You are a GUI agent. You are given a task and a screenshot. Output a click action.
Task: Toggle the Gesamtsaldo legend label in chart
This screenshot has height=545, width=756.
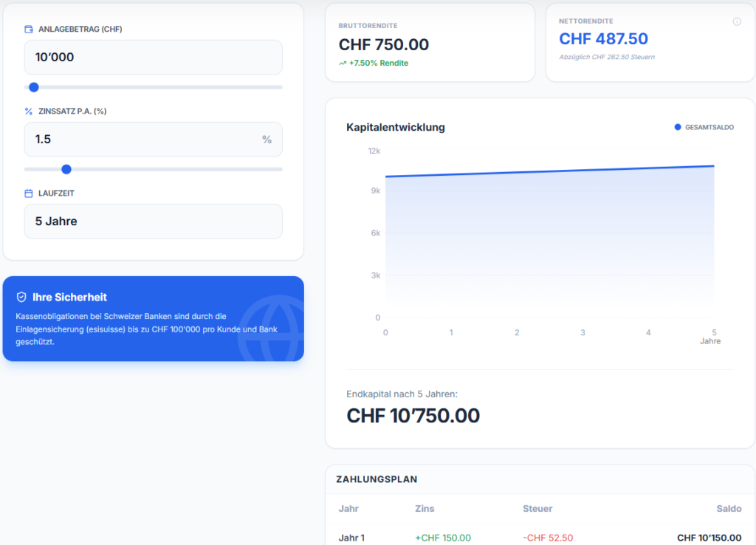coord(709,127)
